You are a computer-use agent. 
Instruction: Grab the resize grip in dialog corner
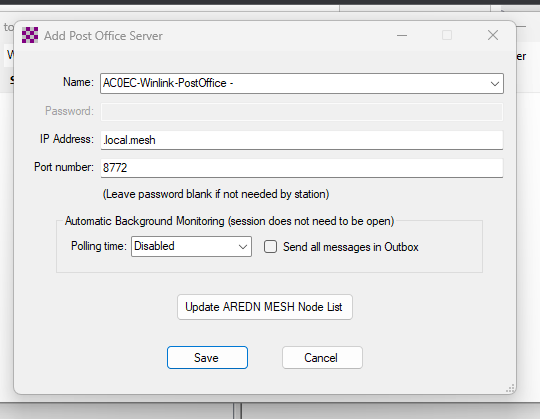click(510, 388)
